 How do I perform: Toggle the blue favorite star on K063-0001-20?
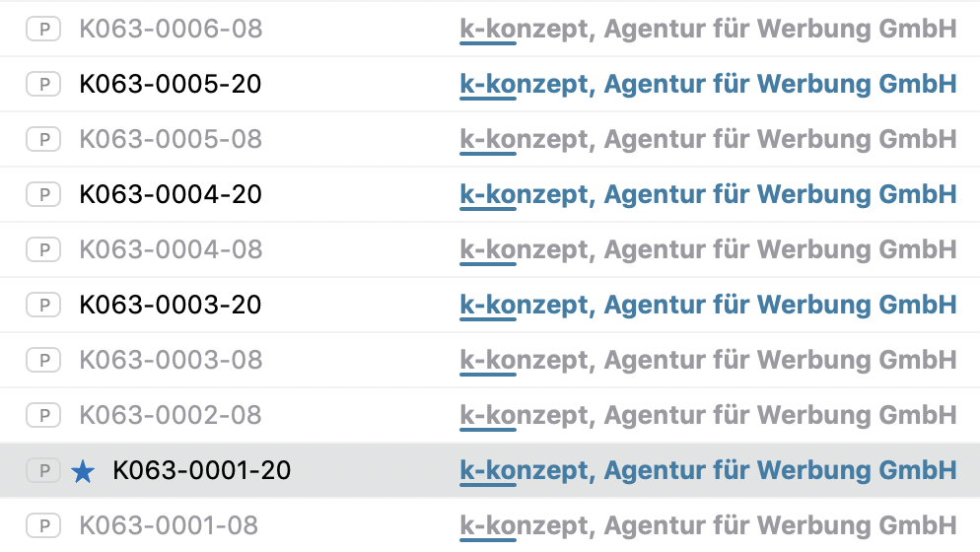pos(84,472)
